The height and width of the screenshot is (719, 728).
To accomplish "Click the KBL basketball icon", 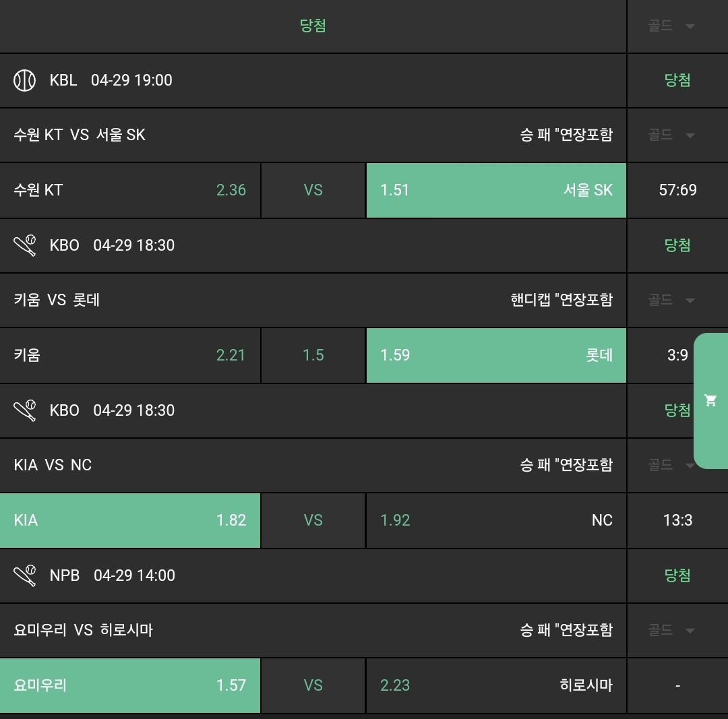I will click(25, 80).
